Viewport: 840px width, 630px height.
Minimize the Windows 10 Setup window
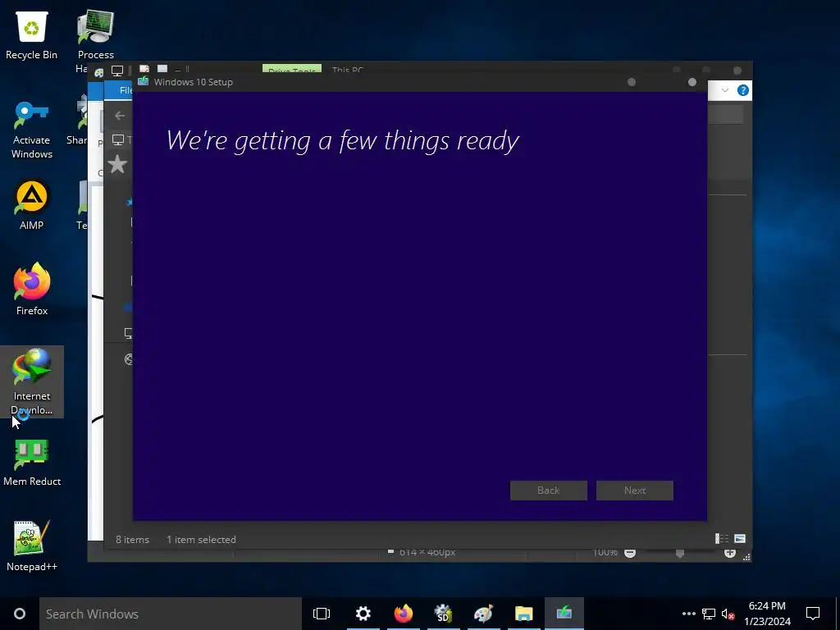pyautogui.click(x=632, y=82)
